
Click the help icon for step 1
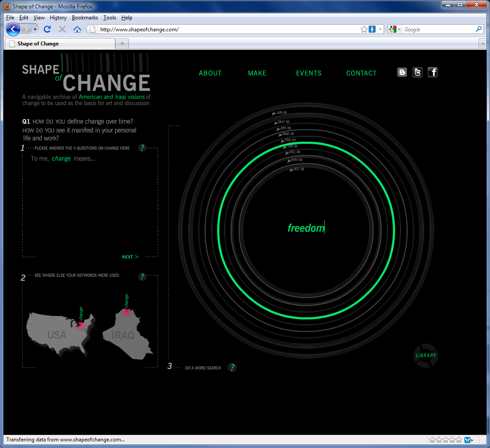pos(142,148)
